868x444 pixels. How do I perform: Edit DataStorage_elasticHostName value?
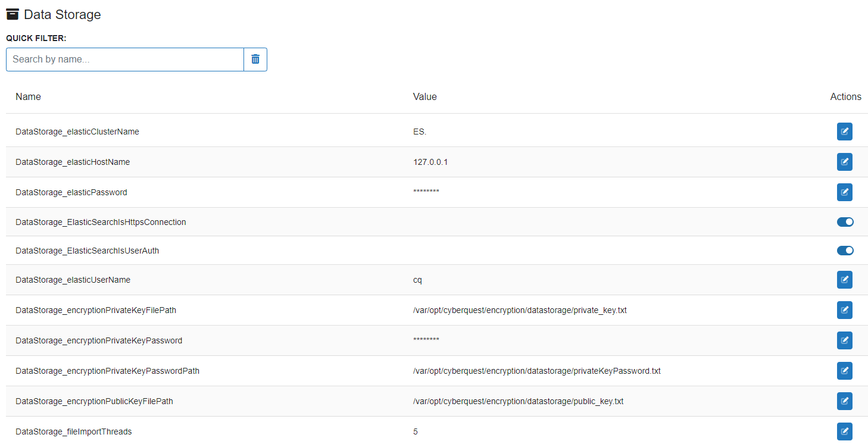[x=844, y=162]
